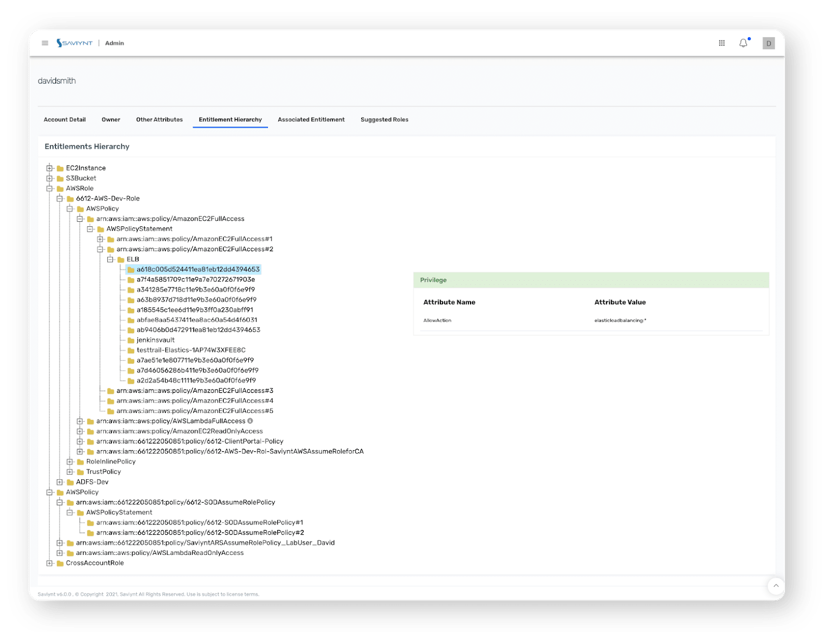Collapse the AWSRole tree node
This screenshot has height=644, width=829.
(49, 188)
